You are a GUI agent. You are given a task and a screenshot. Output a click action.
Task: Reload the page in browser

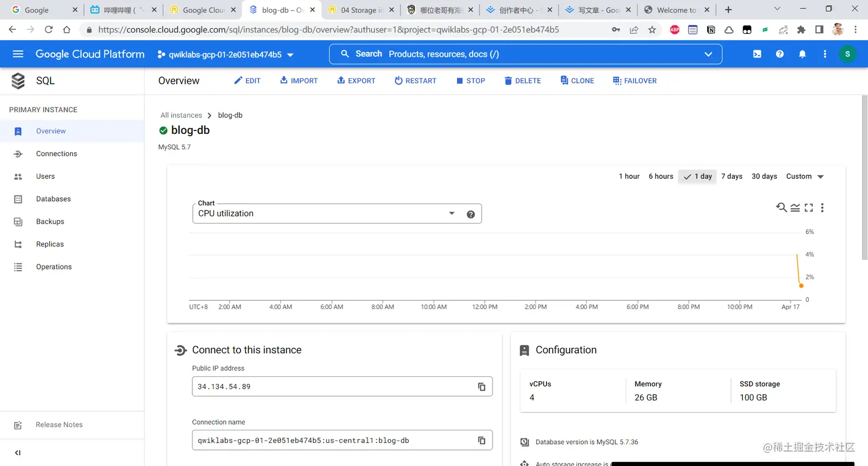(x=48, y=30)
